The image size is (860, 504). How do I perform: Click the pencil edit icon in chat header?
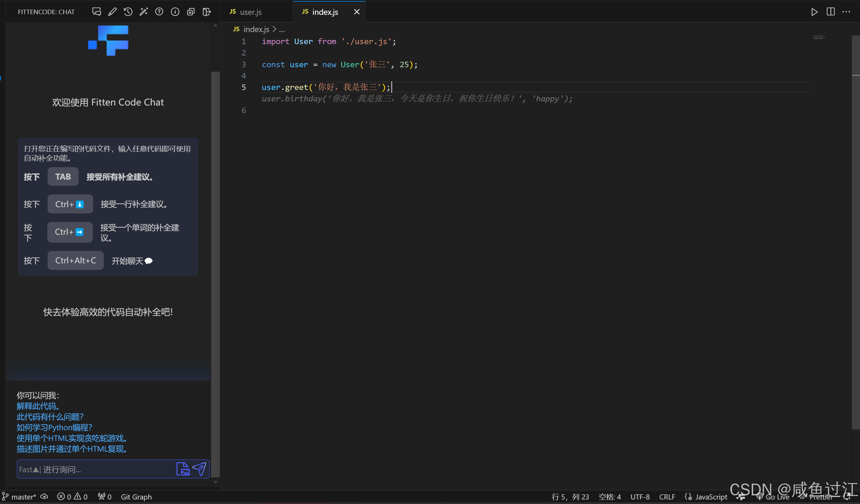pos(112,12)
